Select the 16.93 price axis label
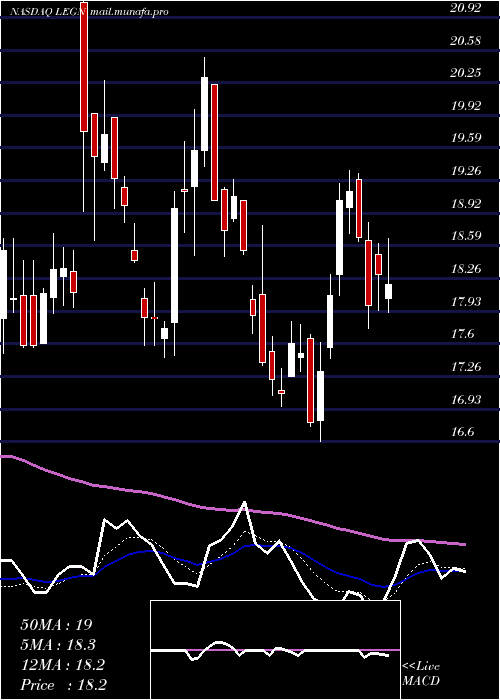This screenshot has width=500, height=700. (x=466, y=400)
